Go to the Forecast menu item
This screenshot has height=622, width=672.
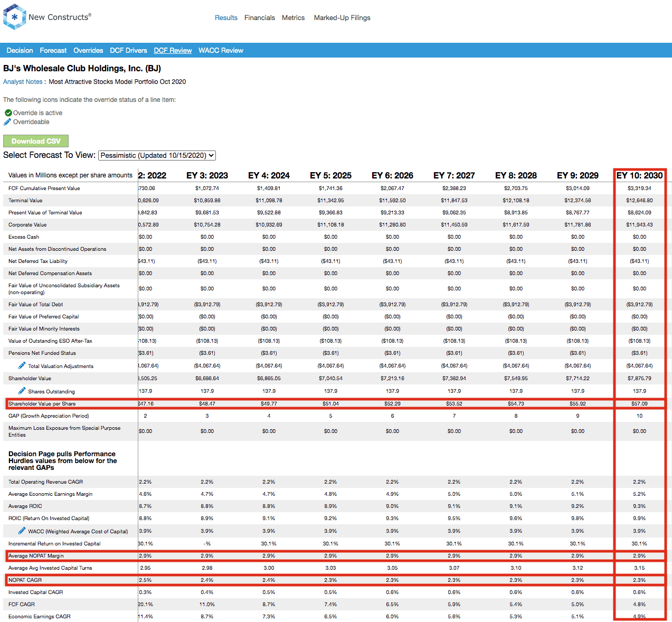pyautogui.click(x=53, y=50)
